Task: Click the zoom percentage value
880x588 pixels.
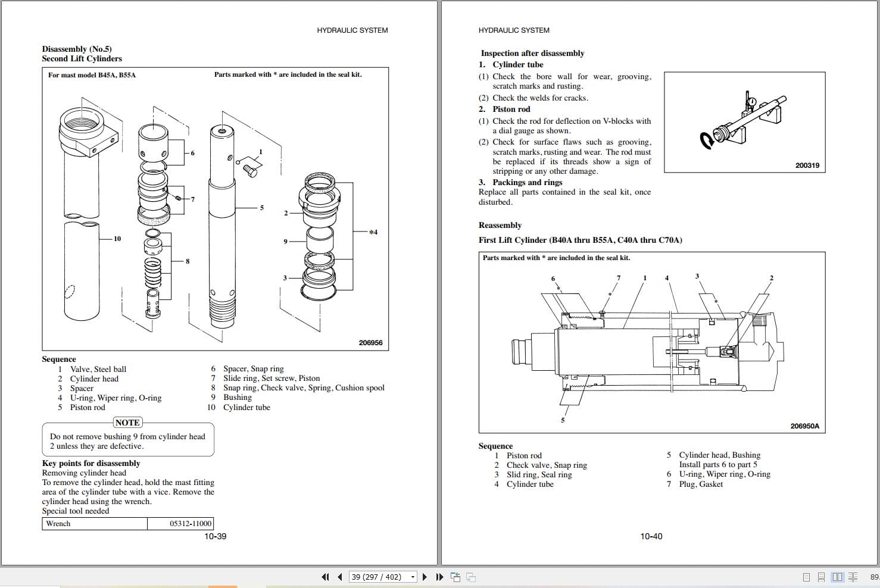Action: pos(875,577)
